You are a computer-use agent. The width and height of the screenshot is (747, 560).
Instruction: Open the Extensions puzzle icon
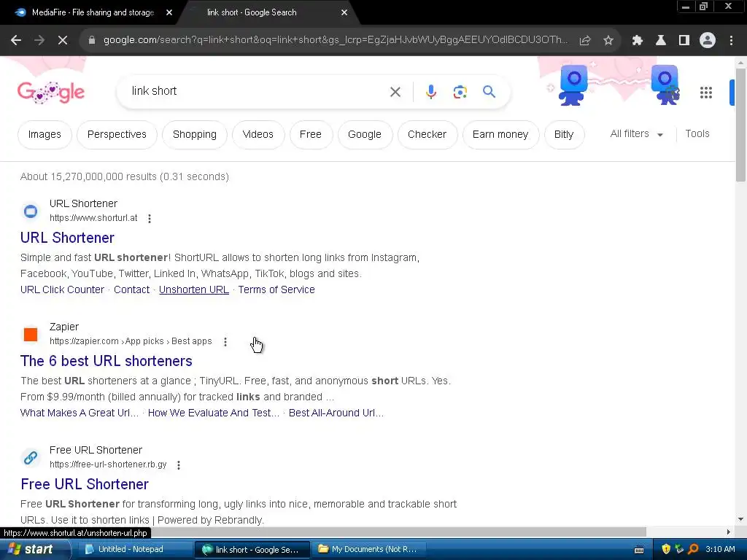[x=637, y=41]
